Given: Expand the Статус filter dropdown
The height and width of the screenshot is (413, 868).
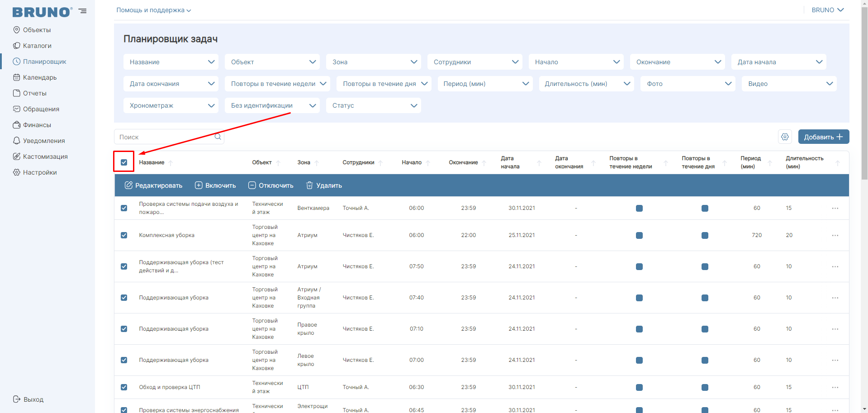Looking at the screenshot, I should [374, 105].
